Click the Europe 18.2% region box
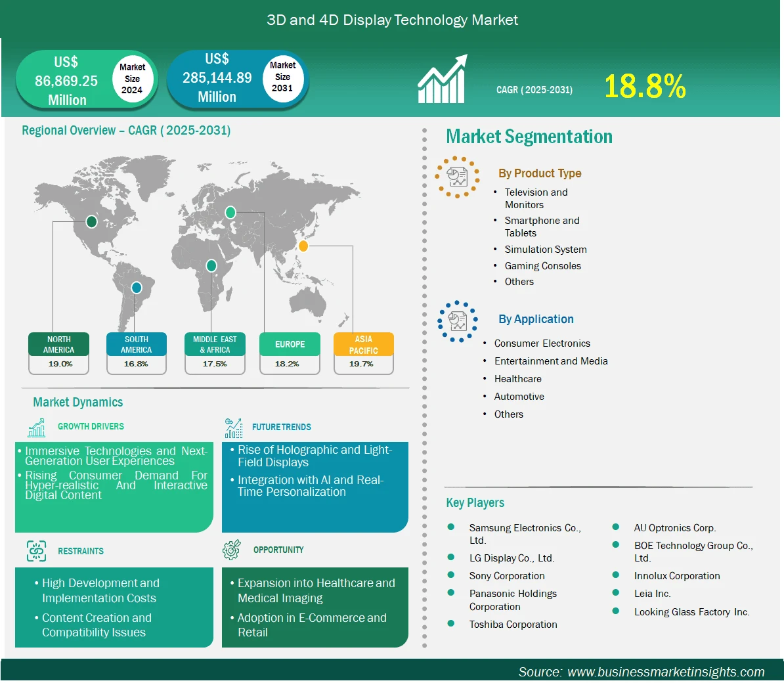The image size is (784, 683). click(290, 353)
